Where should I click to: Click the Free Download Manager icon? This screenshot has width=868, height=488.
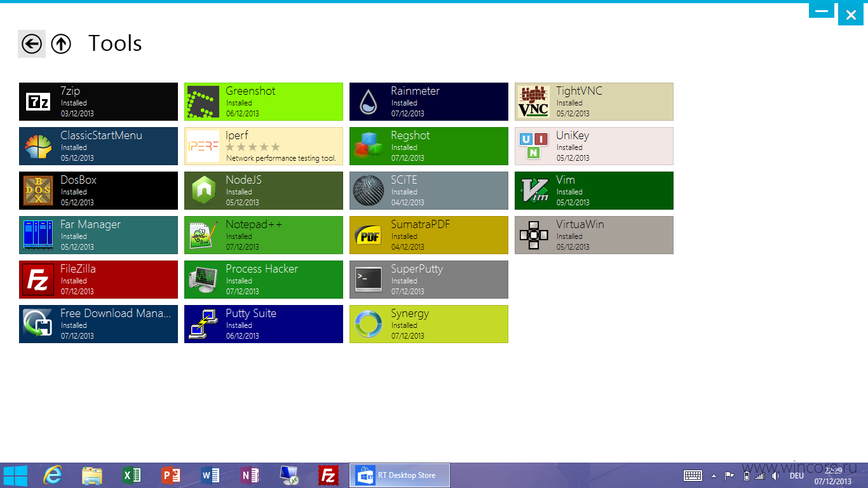click(38, 324)
